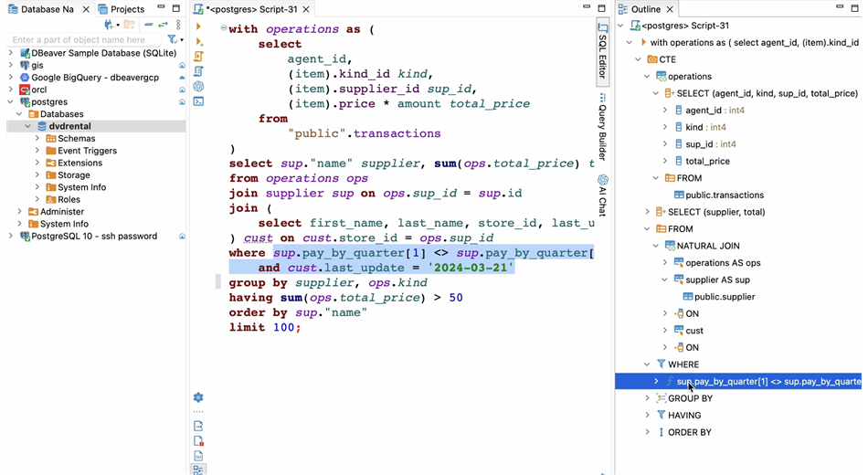Click the show output export page icon
Image resolution: width=868 pixels, height=475 pixels.
coord(198,426)
